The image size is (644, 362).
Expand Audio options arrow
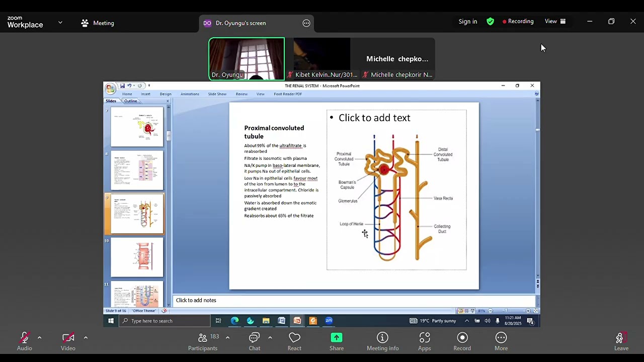tap(39, 337)
